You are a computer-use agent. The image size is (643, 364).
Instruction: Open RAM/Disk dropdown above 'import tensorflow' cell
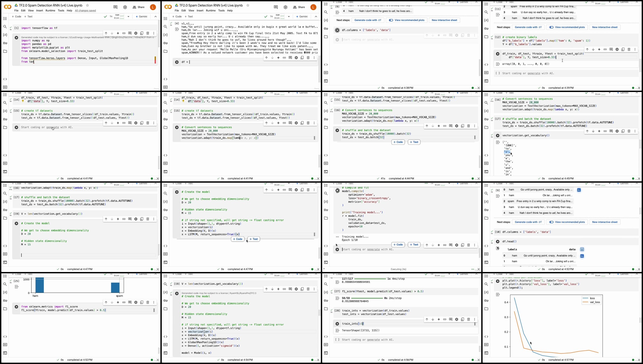coord(129,17)
